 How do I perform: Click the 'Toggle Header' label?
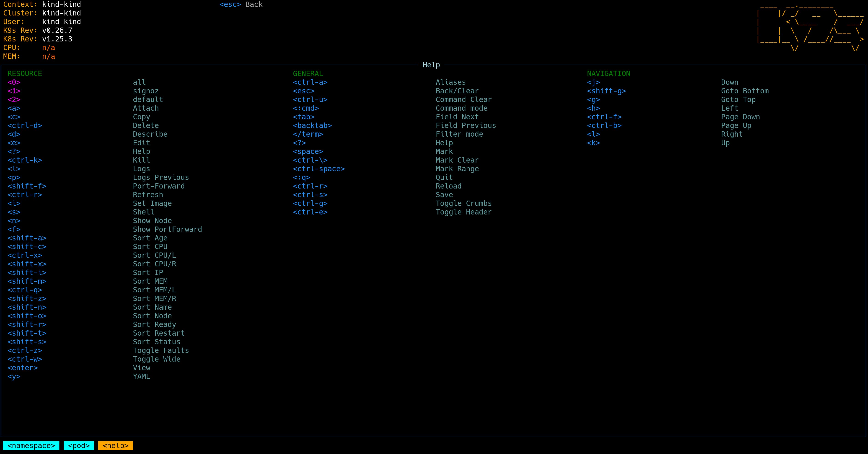point(464,212)
